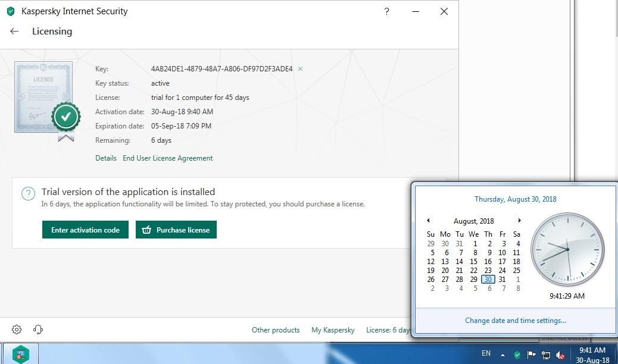Select day 17 in the calendar
The height and width of the screenshot is (364, 618).
tap(502, 262)
